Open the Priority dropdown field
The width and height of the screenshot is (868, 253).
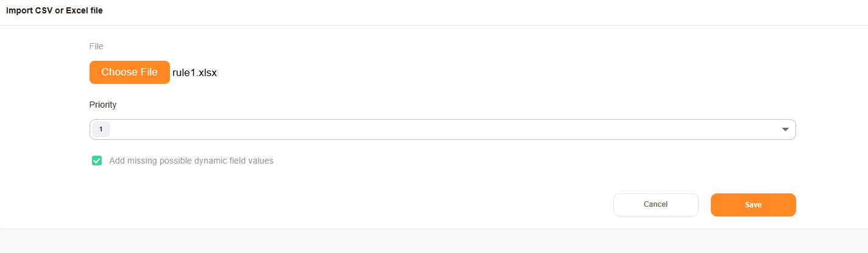pyautogui.click(x=442, y=130)
